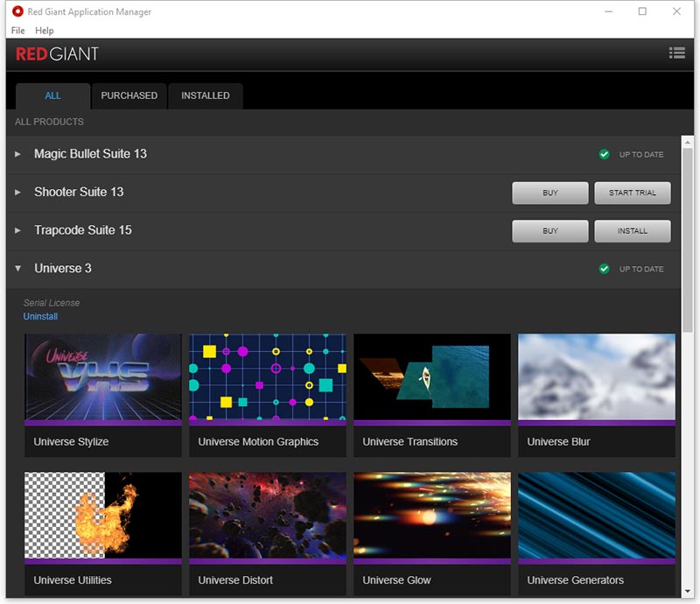
Task: Click BUY for Trapcode Suite 15
Action: [x=550, y=231]
